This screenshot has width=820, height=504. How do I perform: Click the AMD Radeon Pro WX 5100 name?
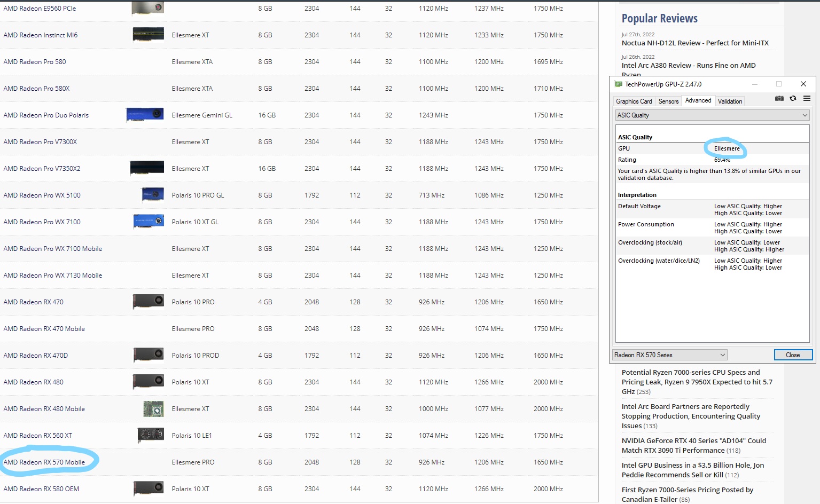(42, 195)
